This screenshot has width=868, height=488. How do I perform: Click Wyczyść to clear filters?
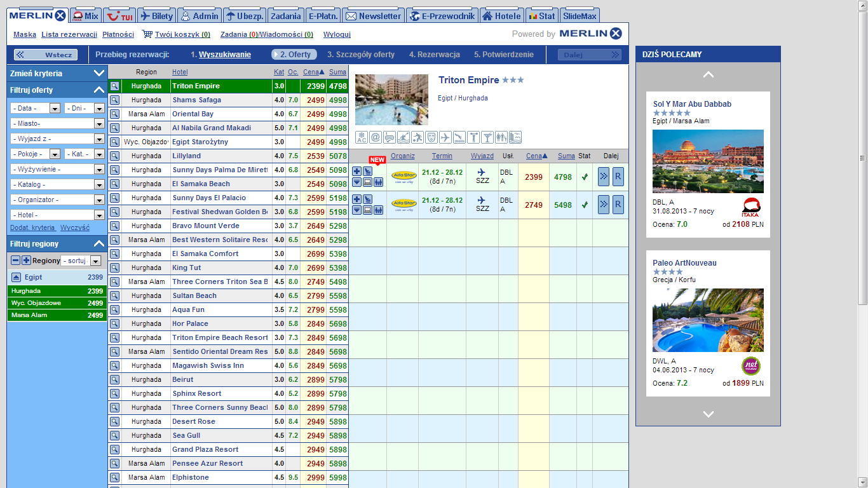75,227
